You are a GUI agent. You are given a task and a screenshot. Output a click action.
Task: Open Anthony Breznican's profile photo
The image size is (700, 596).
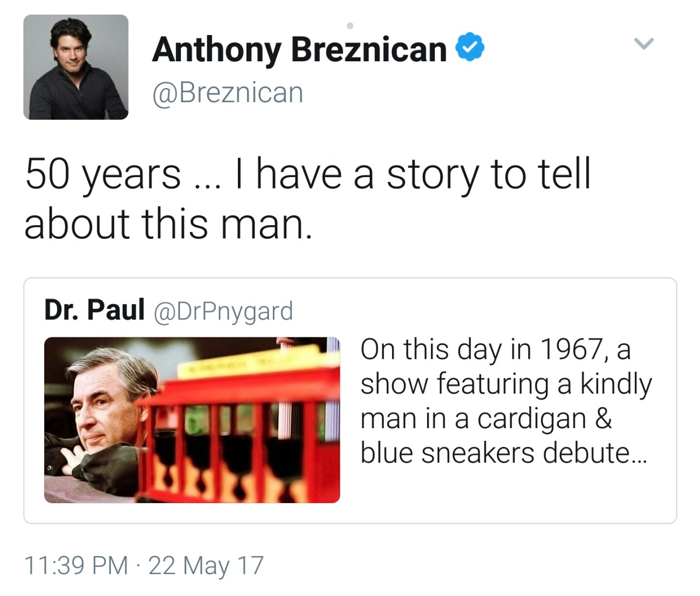[x=75, y=67]
